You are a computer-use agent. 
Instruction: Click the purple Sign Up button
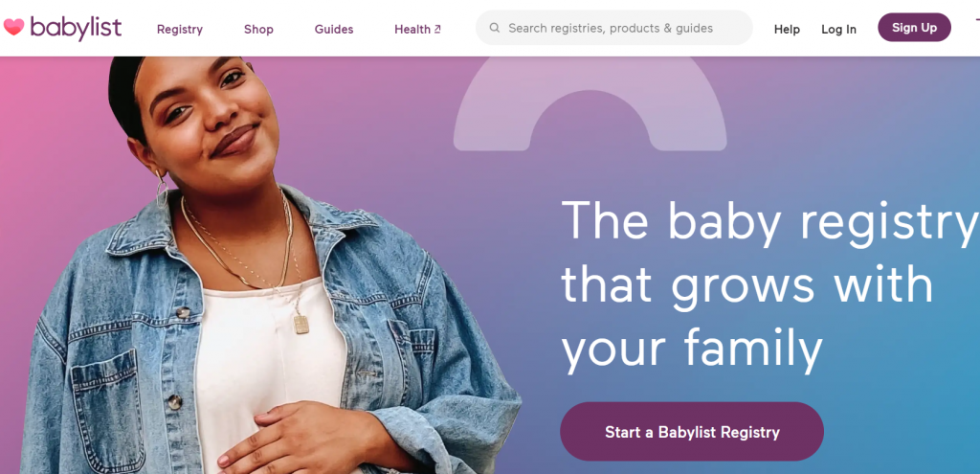pos(914,28)
